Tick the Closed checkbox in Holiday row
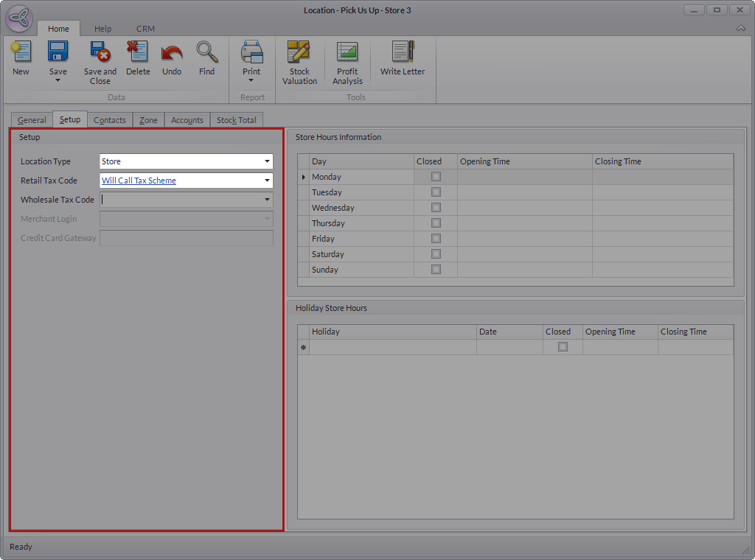Viewport: 755px width, 560px height. coord(563,347)
